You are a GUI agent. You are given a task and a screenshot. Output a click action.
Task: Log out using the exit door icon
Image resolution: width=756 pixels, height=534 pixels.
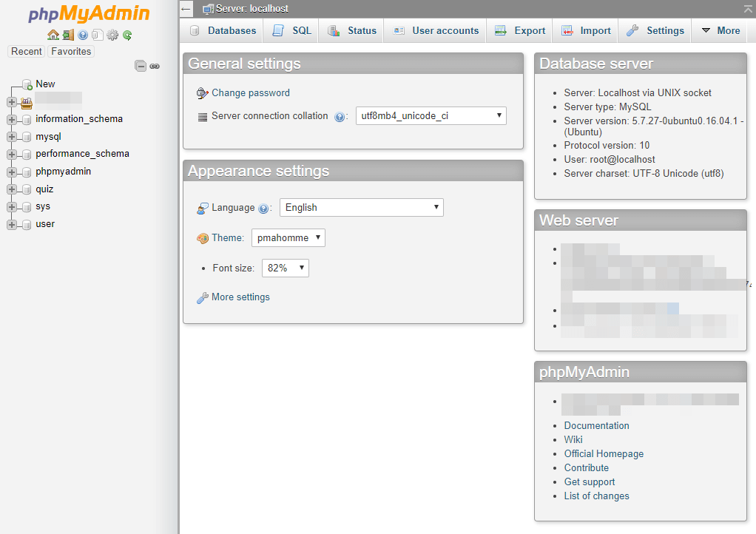click(68, 36)
